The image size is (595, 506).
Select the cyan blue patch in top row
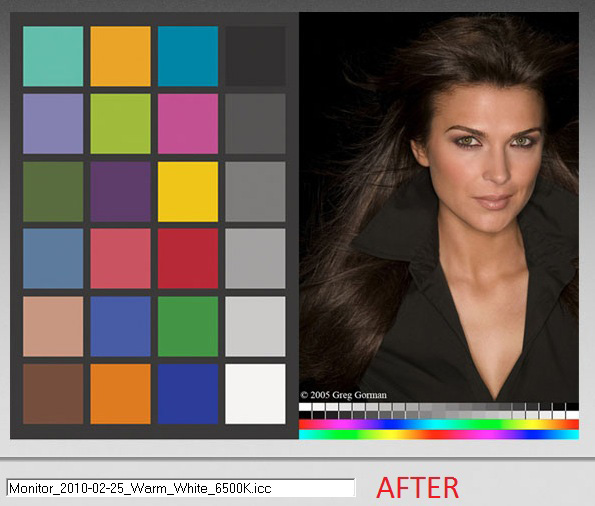188,56
